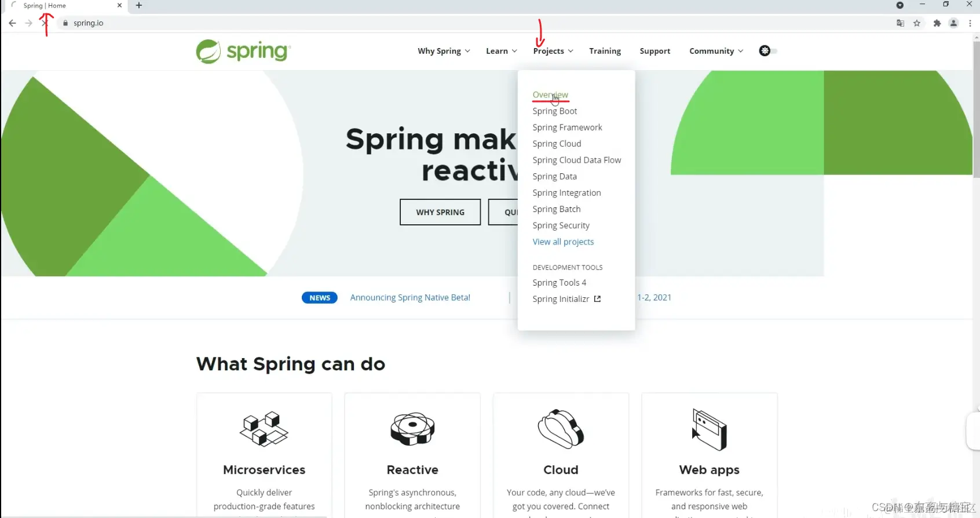Choose Spring Data menu entry
This screenshot has height=518, width=980.
(554, 176)
